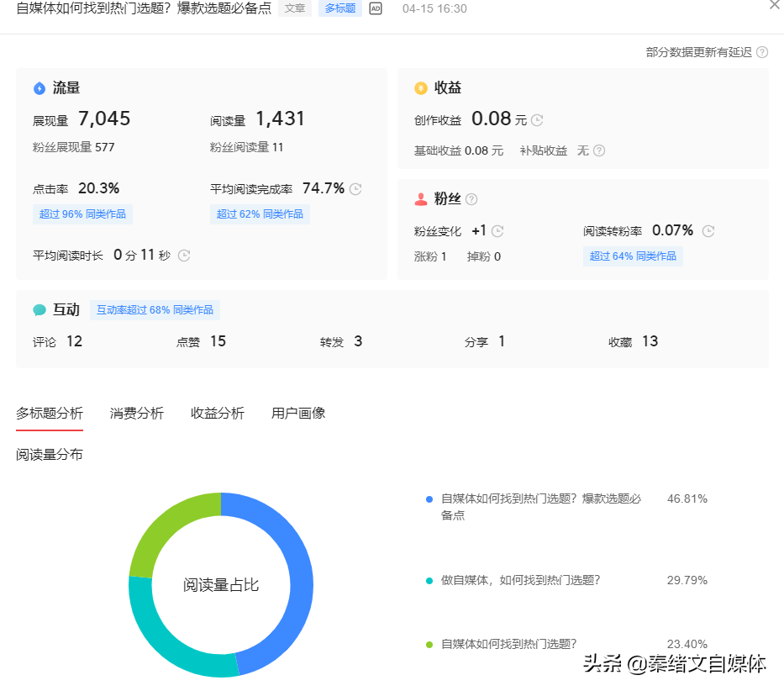Screen dimensions: 784x691
Task: Select the 收益分析 tab
Action: click(x=218, y=413)
